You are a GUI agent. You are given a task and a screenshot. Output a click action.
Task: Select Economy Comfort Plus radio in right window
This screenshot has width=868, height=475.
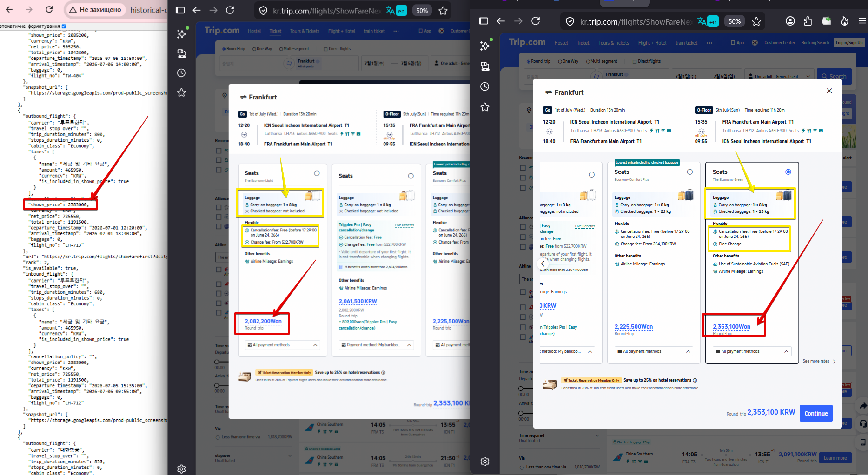(x=690, y=172)
